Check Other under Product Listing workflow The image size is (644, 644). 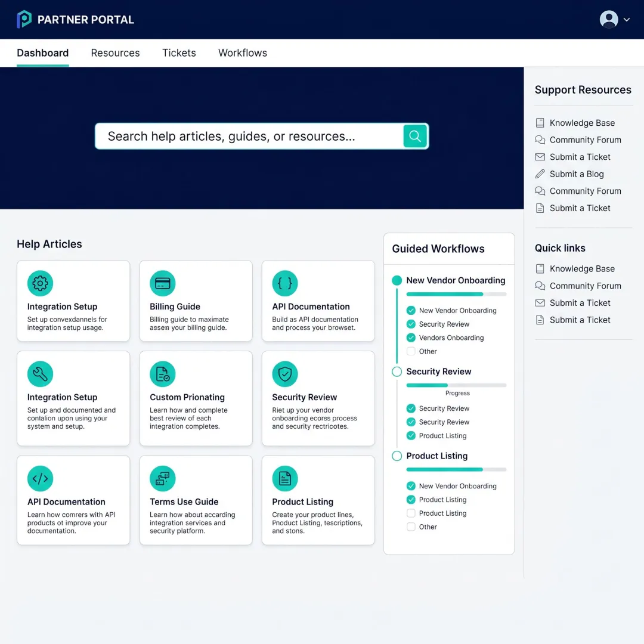pos(411,527)
